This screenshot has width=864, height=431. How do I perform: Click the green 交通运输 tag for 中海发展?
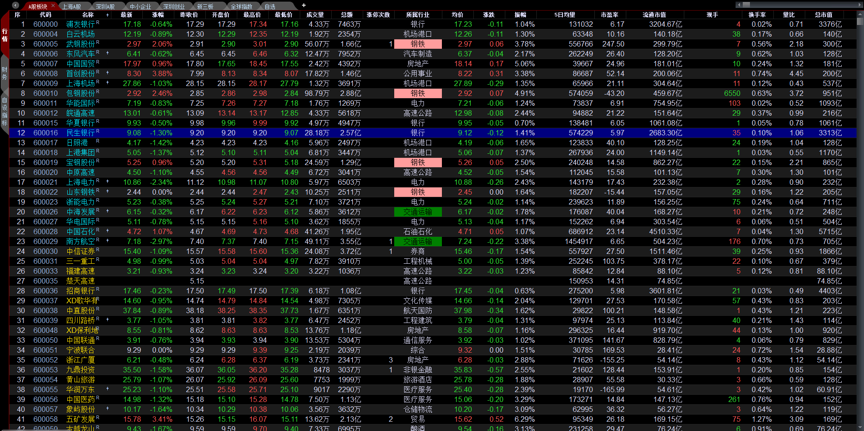pos(418,211)
